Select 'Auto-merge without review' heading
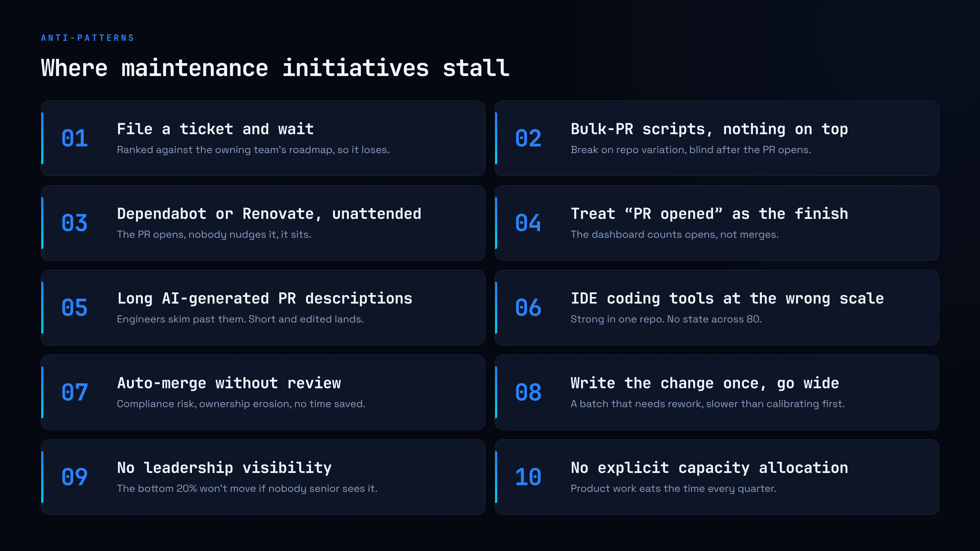980x551 pixels. click(229, 383)
